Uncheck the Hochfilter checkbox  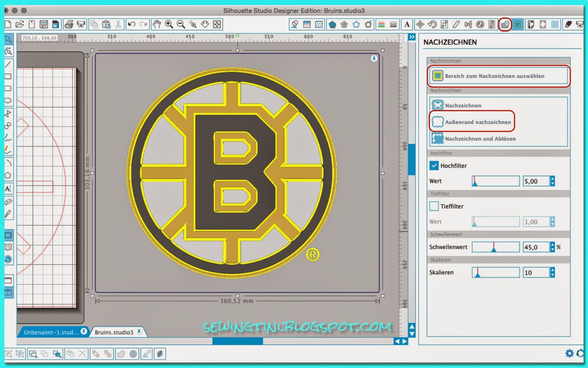[x=434, y=166]
